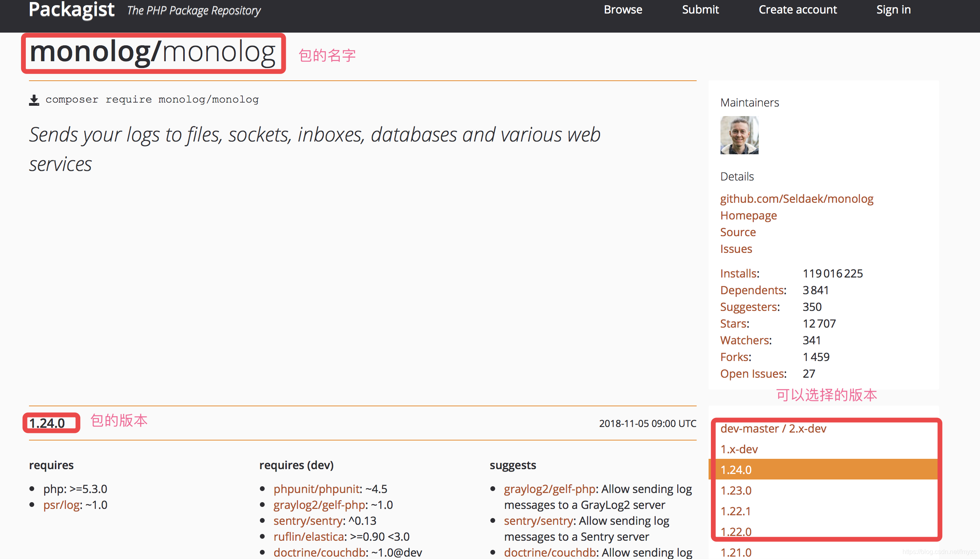Open ruflin/elastica dev requirement link
The height and width of the screenshot is (559, 980).
click(x=309, y=537)
